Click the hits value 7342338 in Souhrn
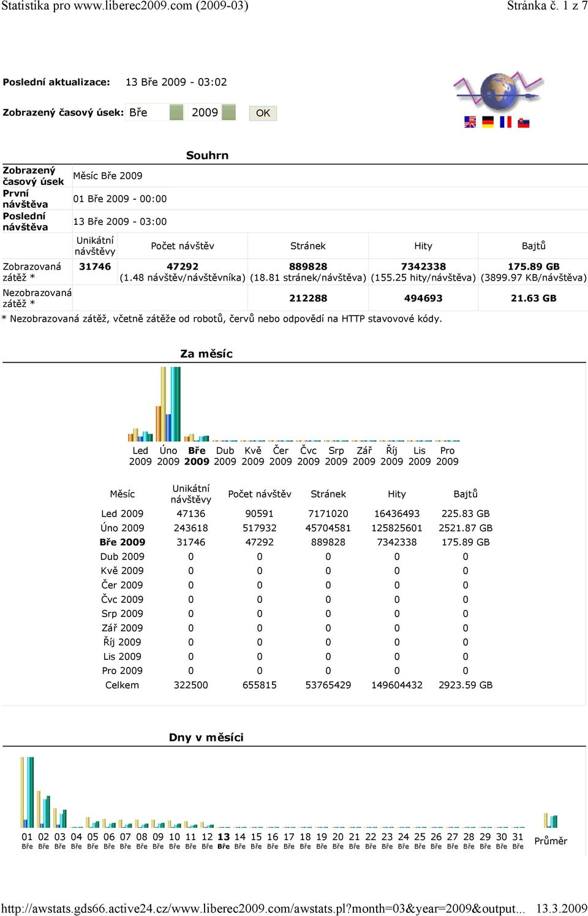The width and height of the screenshot is (588, 916). [423, 267]
